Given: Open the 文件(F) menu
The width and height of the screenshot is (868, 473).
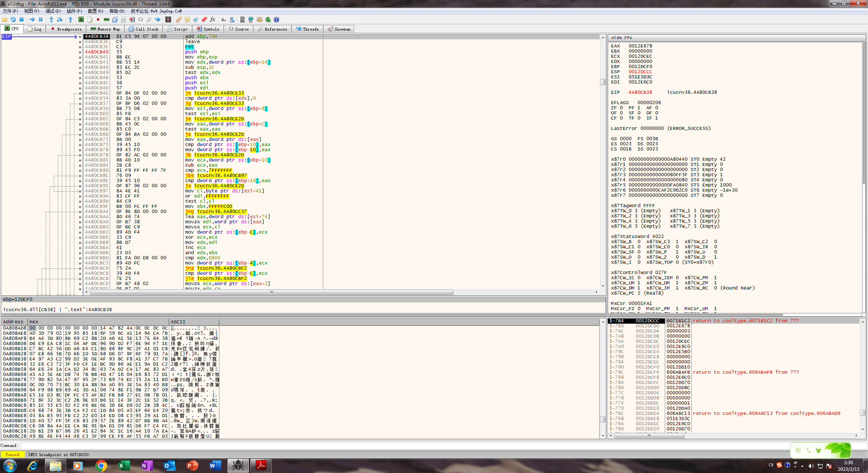Looking at the screenshot, I should [10, 11].
